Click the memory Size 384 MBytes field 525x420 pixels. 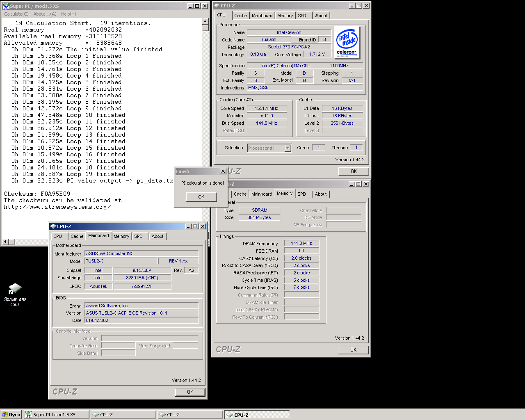tap(260, 217)
